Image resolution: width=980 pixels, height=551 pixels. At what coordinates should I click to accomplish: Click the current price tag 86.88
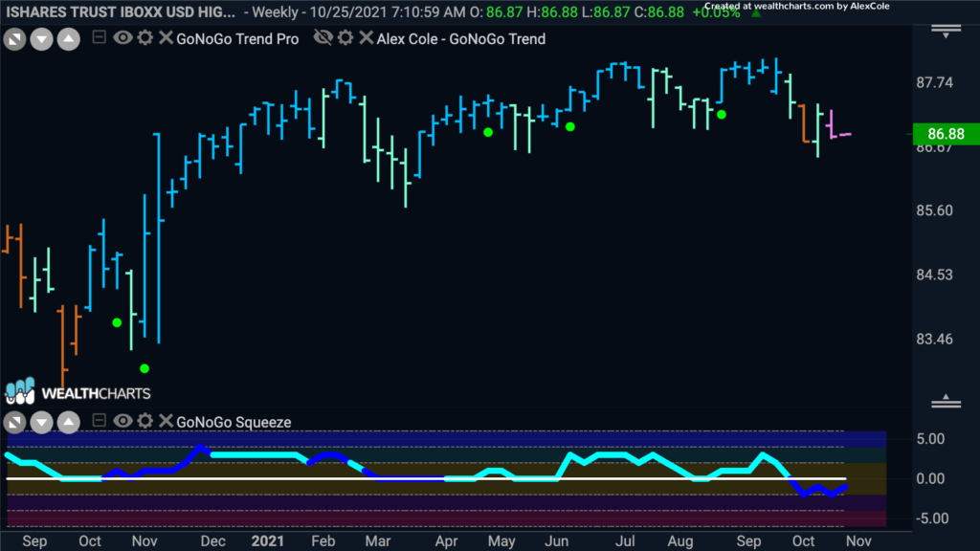point(947,134)
